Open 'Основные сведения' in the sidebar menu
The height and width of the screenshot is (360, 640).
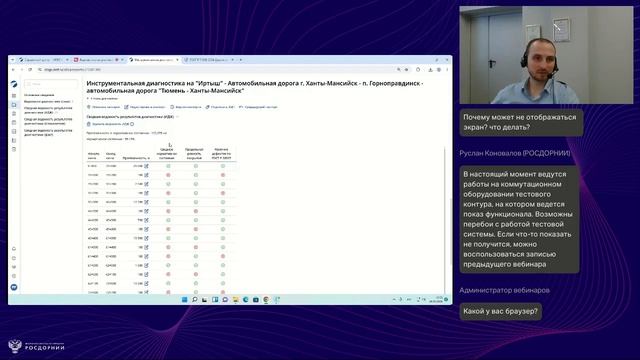(39, 95)
